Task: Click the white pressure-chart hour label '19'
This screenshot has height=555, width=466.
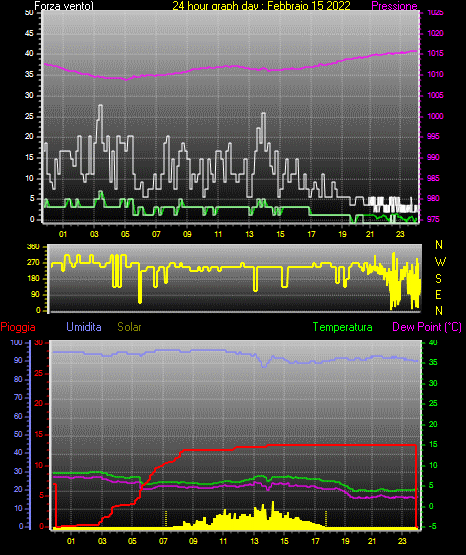Action: 342,234
